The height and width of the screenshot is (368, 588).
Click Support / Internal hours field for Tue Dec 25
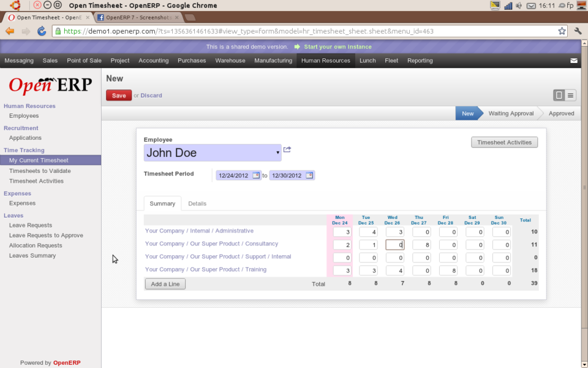368,258
